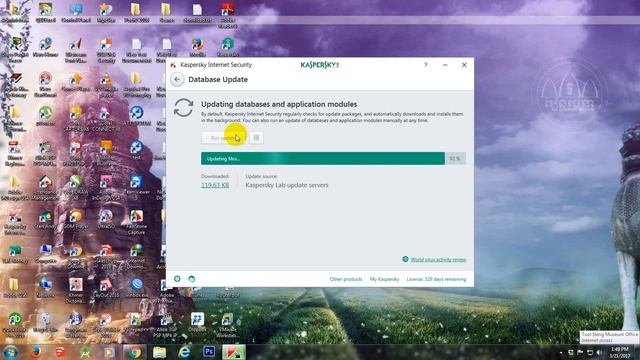Open Firefox from the taskbar
Image resolution: width=640 pixels, height=360 pixels.
click(36, 352)
